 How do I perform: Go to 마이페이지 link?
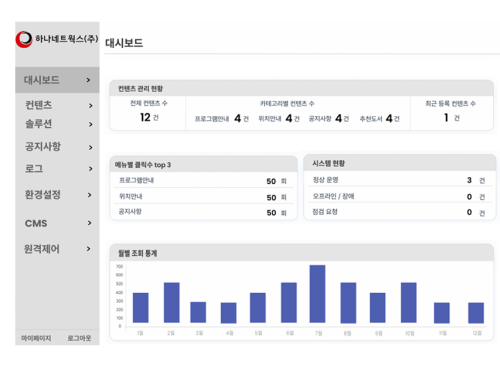(36, 338)
